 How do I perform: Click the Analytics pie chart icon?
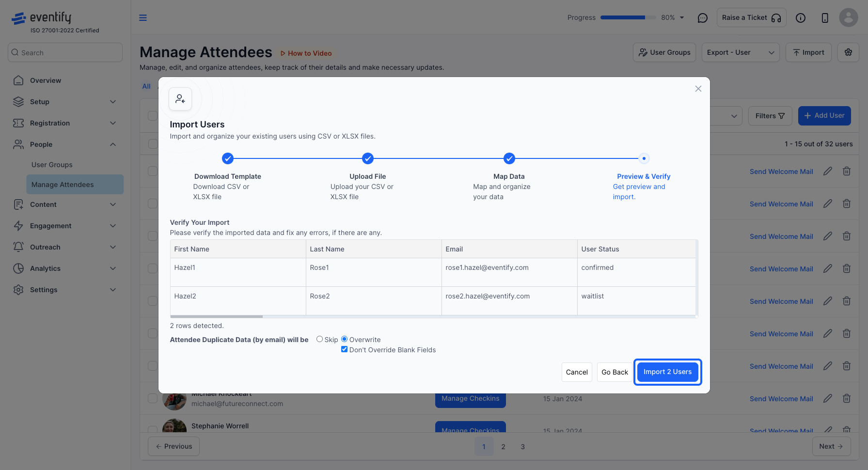tap(18, 268)
